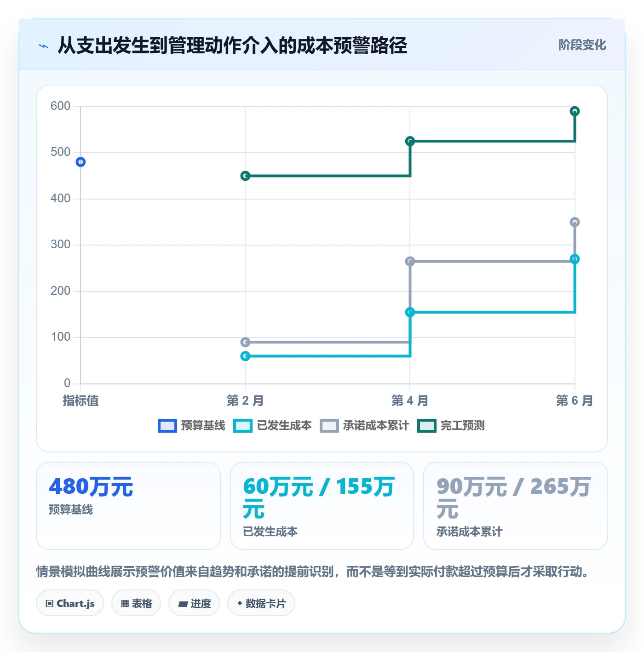Click the 600 y-axis tick label
The width and height of the screenshot is (644, 652).
(60, 106)
